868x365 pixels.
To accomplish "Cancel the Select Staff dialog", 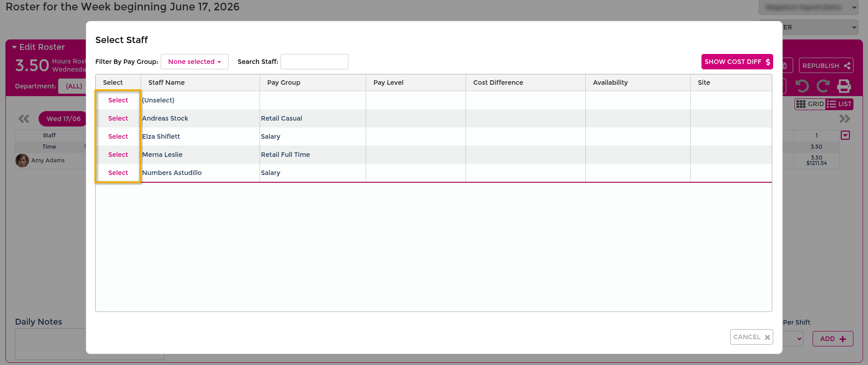I will pyautogui.click(x=751, y=337).
